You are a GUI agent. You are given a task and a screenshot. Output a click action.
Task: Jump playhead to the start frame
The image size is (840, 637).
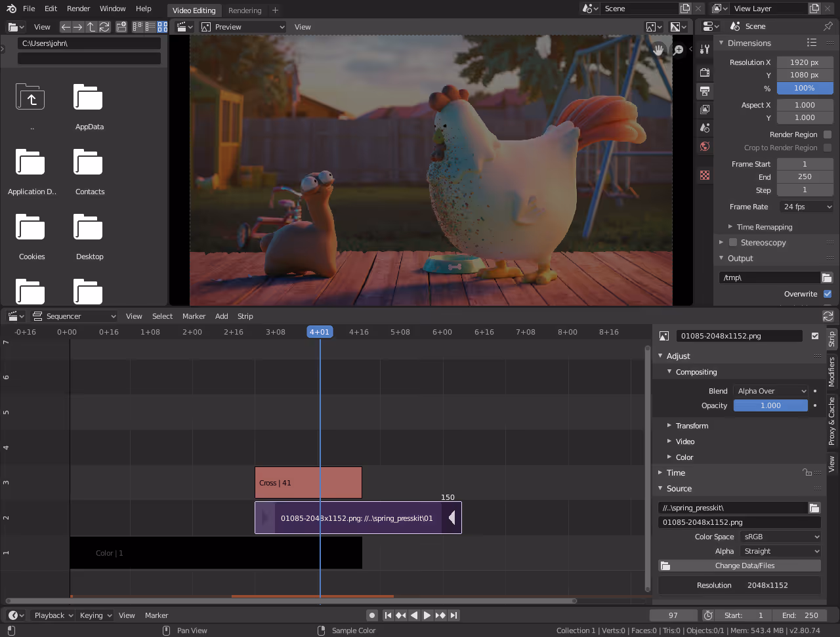pos(388,615)
